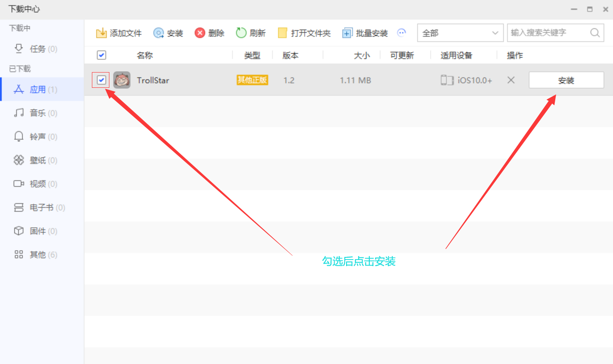Image resolution: width=613 pixels, height=364 pixels.
Task: Click the green 刷新 (refresh) icon
Action: tap(241, 33)
